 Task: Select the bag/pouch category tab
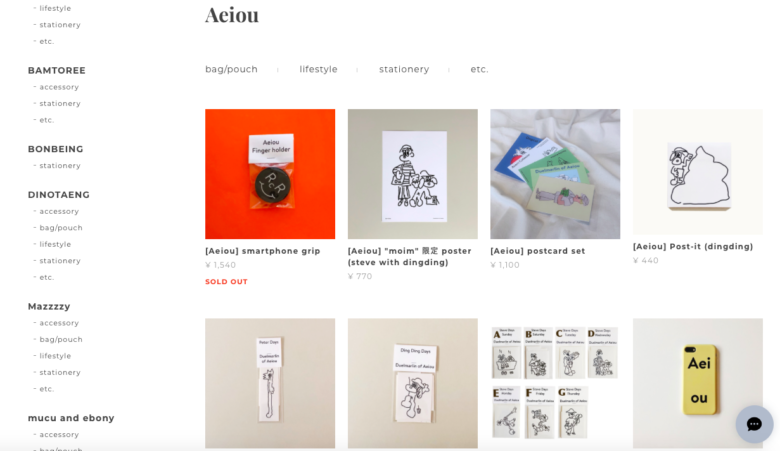231,69
